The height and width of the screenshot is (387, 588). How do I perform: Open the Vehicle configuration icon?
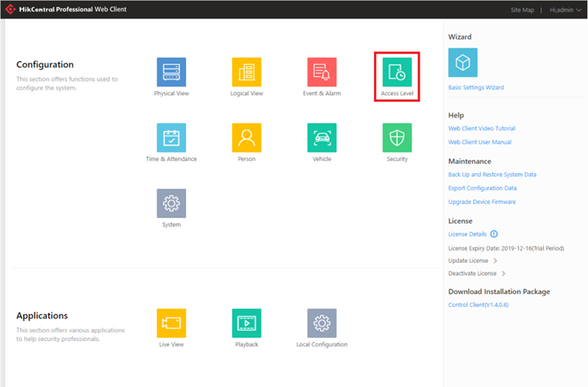point(322,138)
